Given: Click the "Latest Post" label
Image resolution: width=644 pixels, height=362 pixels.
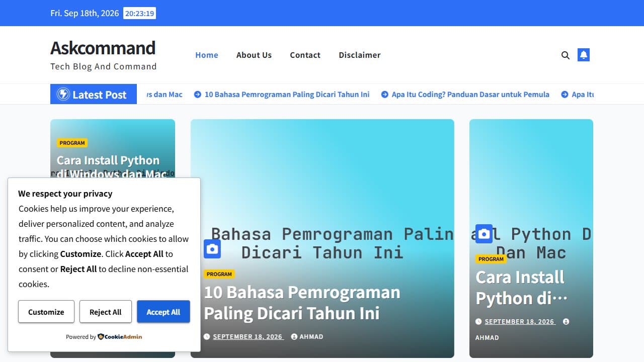Looking at the screenshot, I should (x=100, y=95).
